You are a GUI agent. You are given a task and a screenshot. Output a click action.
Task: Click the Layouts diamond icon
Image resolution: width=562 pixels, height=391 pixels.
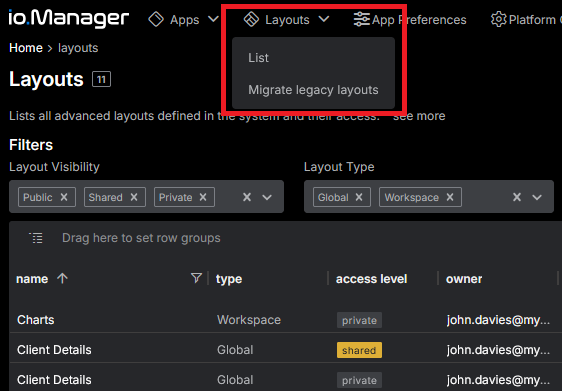(x=251, y=19)
